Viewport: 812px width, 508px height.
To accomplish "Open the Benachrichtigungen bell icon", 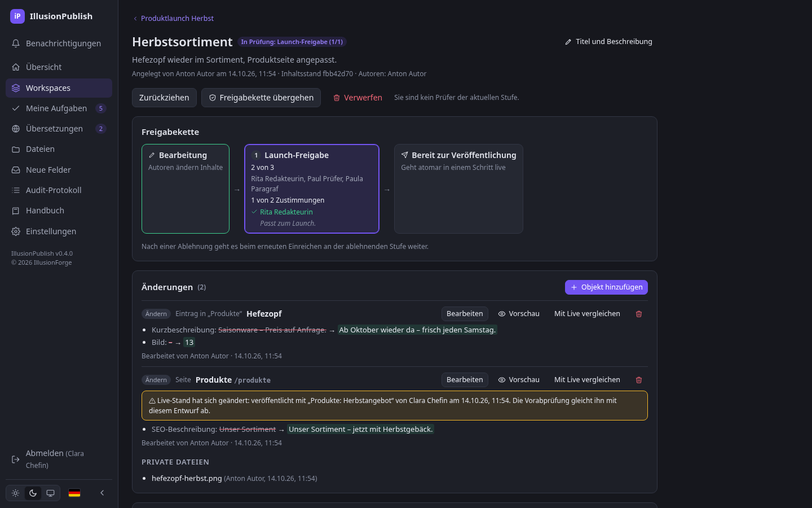I will pyautogui.click(x=16, y=43).
